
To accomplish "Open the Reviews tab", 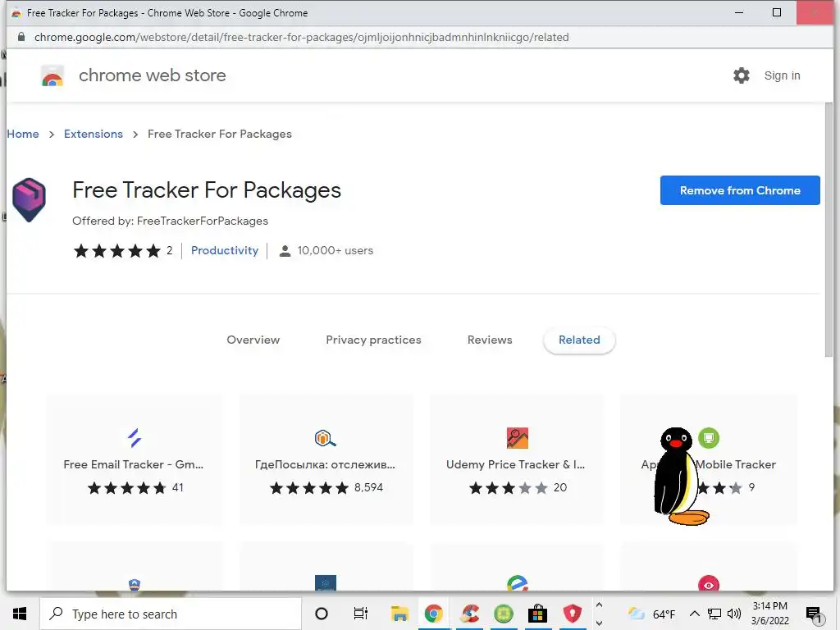I will click(x=490, y=340).
